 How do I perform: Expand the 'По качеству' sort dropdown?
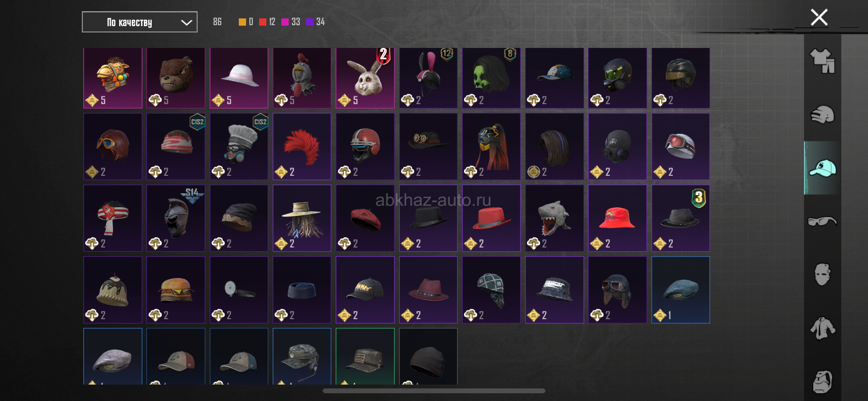point(139,22)
